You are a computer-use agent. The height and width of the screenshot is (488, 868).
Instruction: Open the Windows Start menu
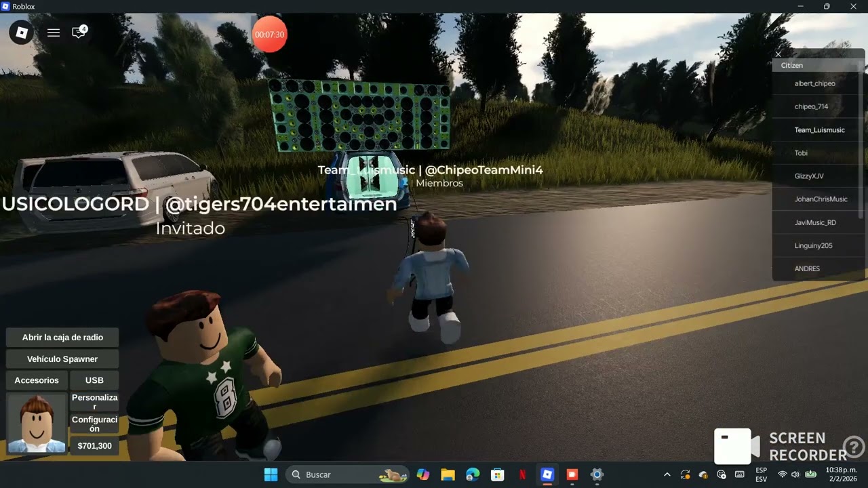click(271, 474)
